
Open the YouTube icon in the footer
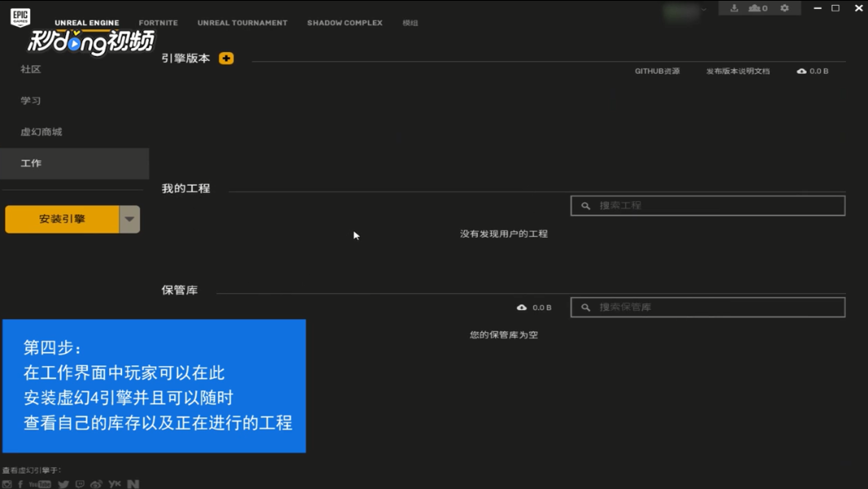tap(39, 482)
